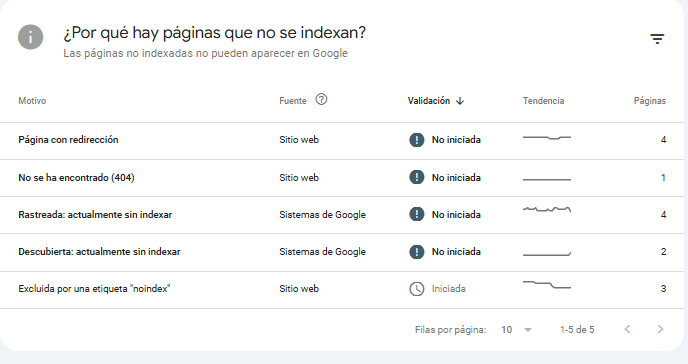
Task: Click page count 4 in the Rastreada row
Action: tap(663, 214)
